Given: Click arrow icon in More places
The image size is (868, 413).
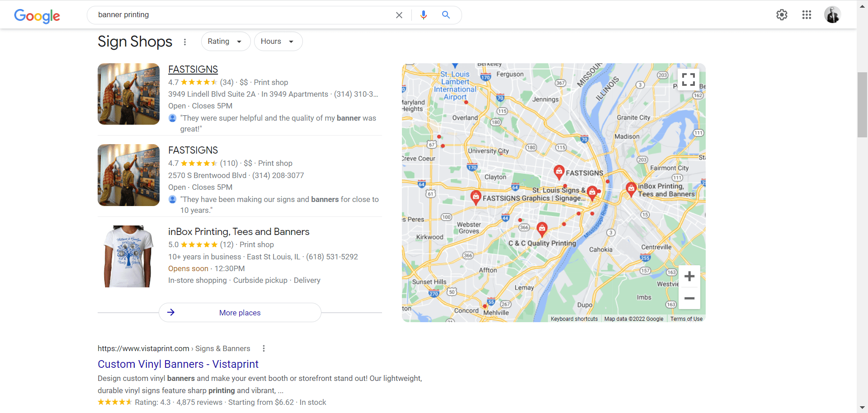Looking at the screenshot, I should pyautogui.click(x=171, y=312).
